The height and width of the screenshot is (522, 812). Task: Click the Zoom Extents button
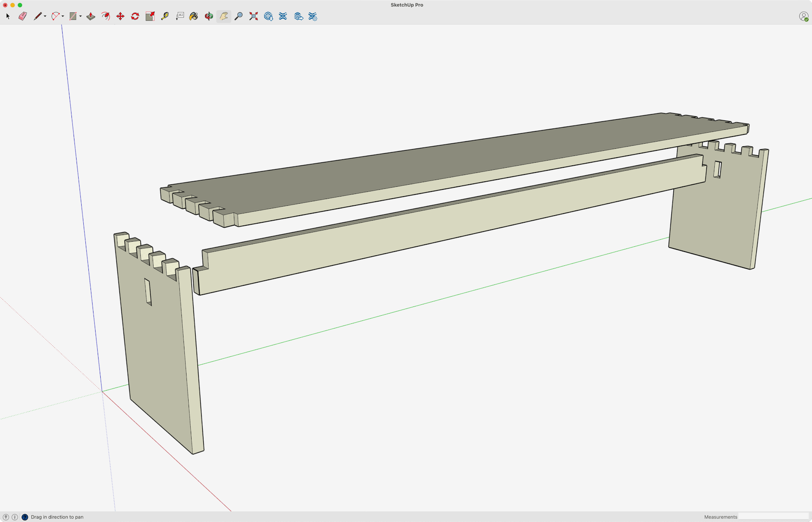tap(253, 16)
